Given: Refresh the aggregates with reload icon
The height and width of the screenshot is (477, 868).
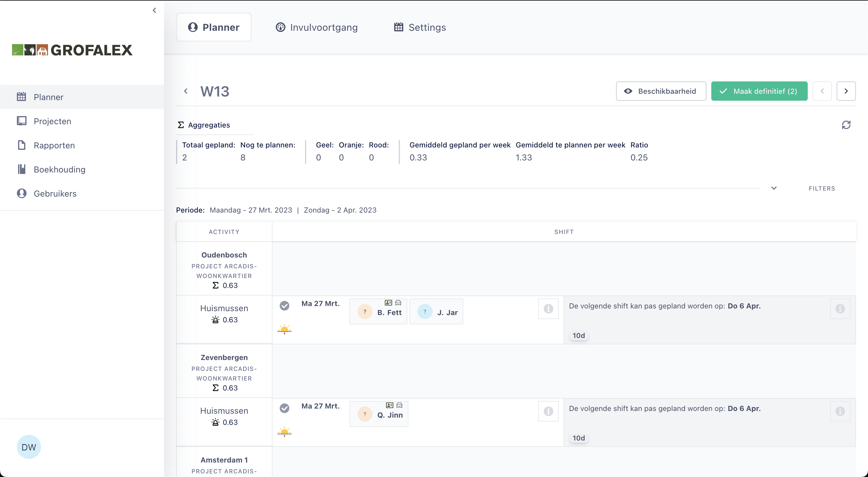Looking at the screenshot, I should (846, 125).
